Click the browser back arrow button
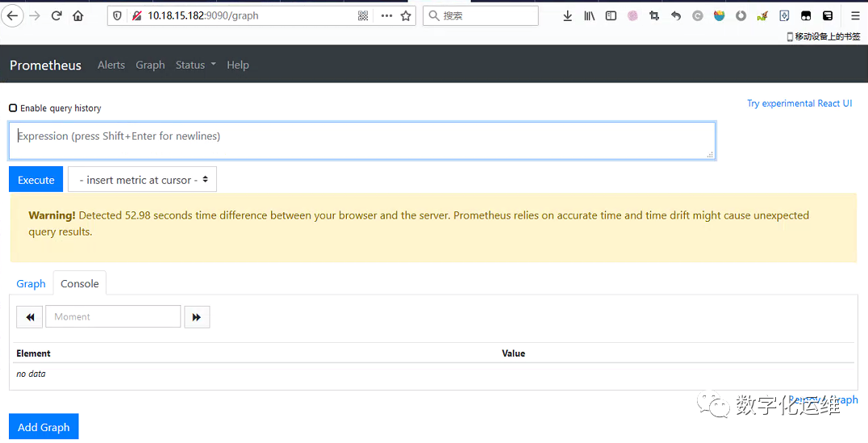868x443 pixels. click(13, 15)
